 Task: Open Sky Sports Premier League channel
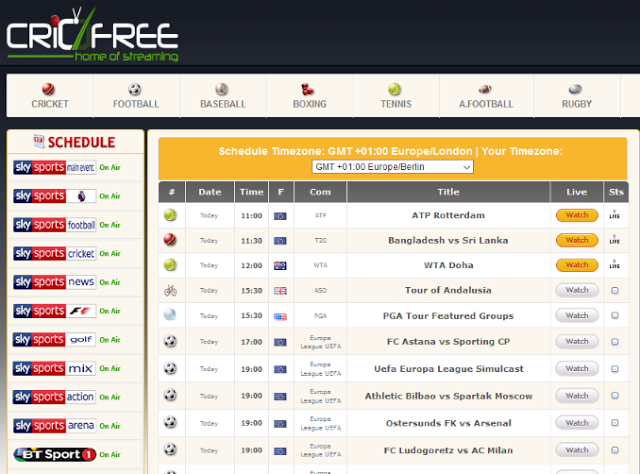click(55, 196)
